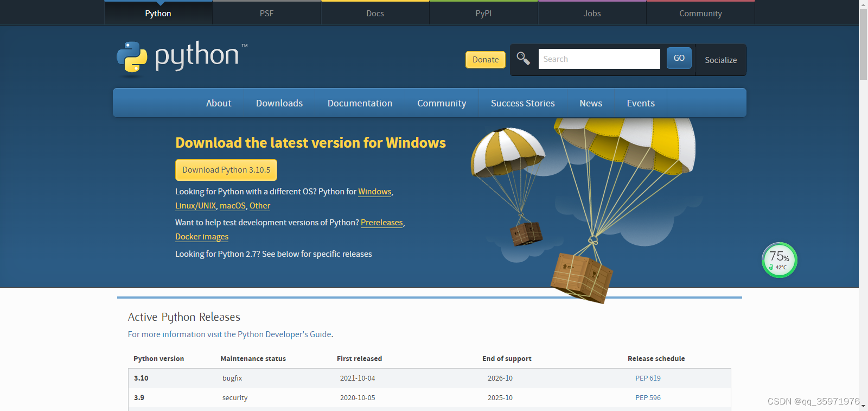Screen dimensions: 868x411
Task: Click the 2026-10 end of support cell
Action: pyautogui.click(x=500, y=378)
